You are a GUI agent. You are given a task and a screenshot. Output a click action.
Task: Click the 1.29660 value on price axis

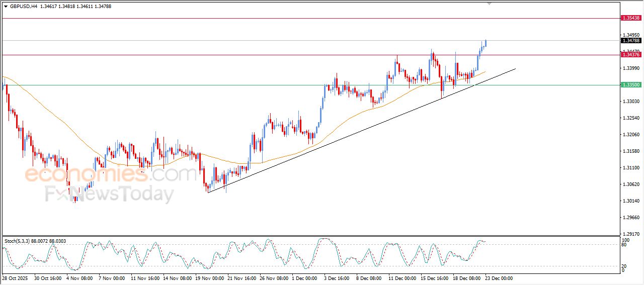pos(631,218)
